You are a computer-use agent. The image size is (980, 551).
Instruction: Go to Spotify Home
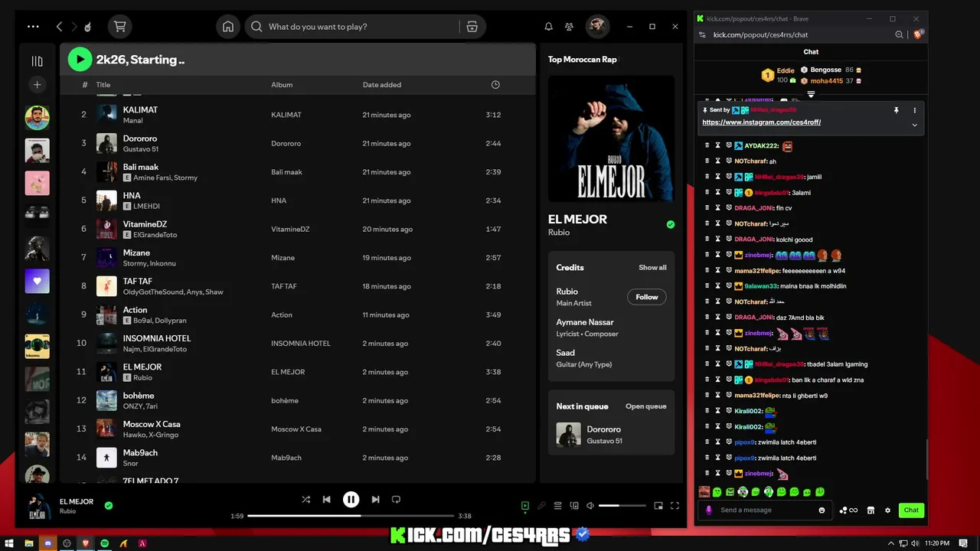pyautogui.click(x=228, y=26)
